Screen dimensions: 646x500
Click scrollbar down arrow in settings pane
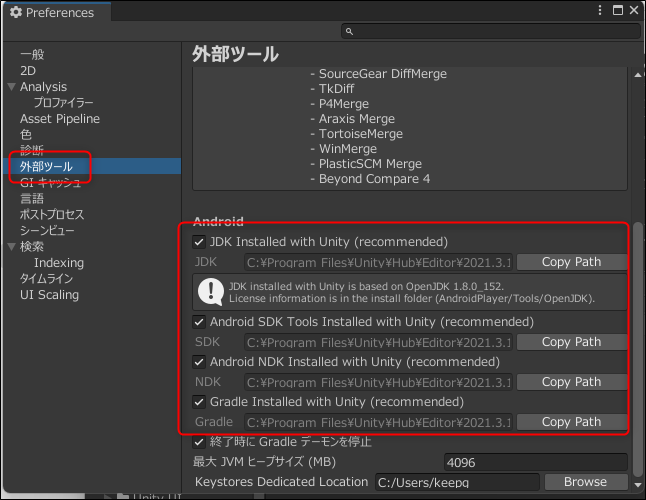click(x=638, y=485)
